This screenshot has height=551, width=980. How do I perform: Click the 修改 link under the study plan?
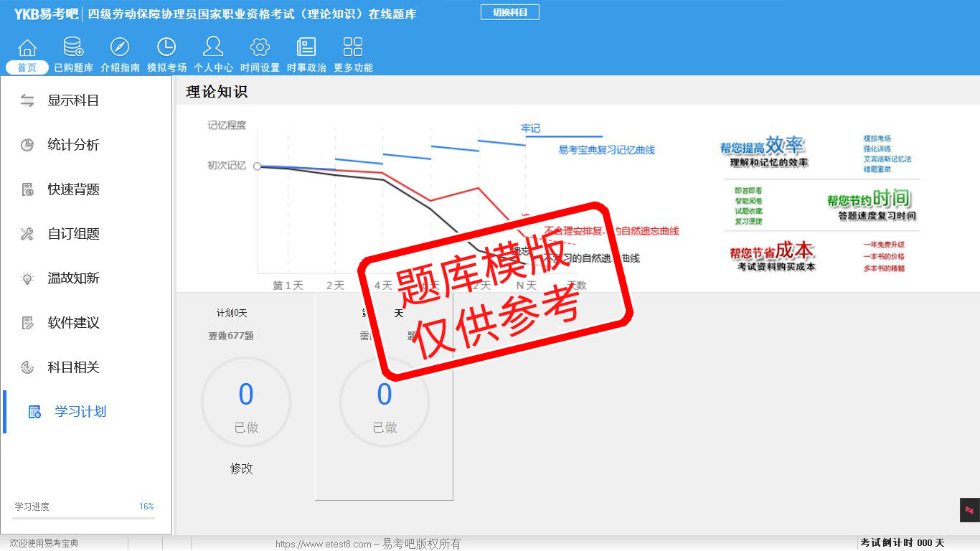pyautogui.click(x=242, y=468)
